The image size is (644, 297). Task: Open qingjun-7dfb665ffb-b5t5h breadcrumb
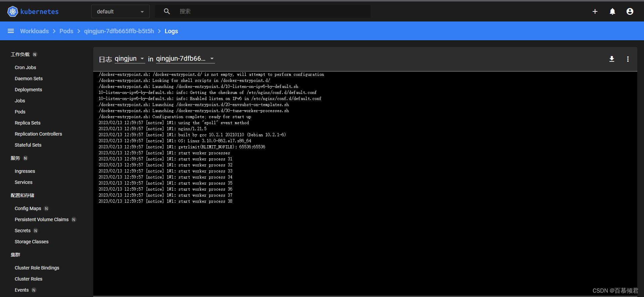point(119,31)
